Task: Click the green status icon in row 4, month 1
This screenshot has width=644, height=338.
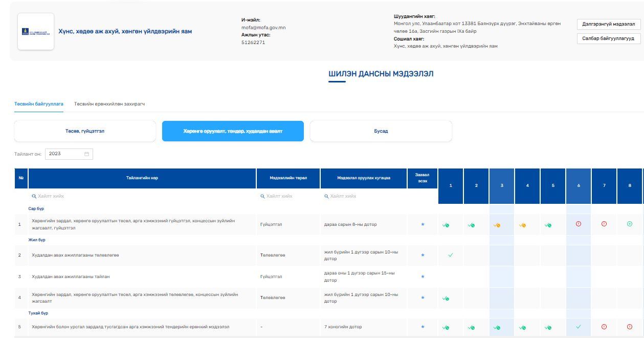Action: (x=446, y=298)
